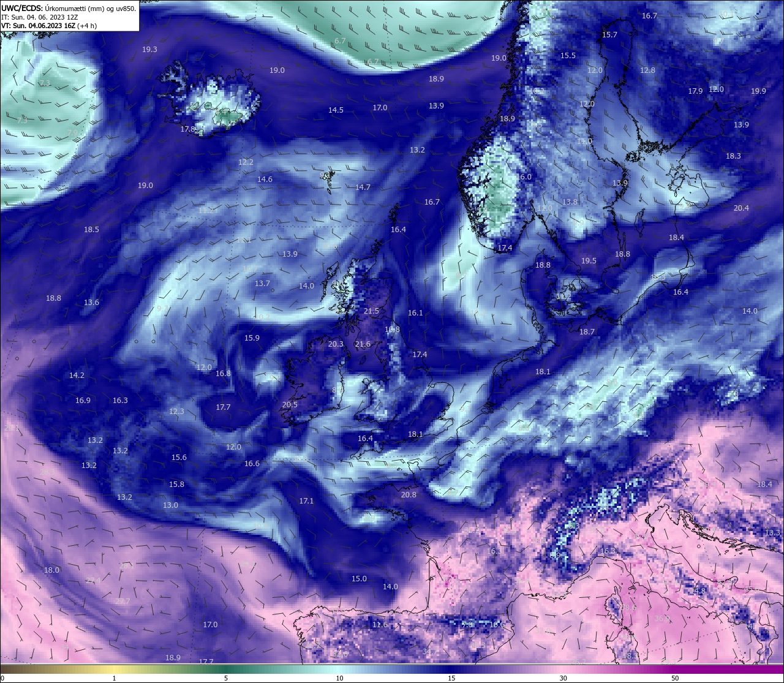Viewport: 784px width, 683px height.
Task: Click the 17.8 value beside Iceland
Action: point(188,129)
